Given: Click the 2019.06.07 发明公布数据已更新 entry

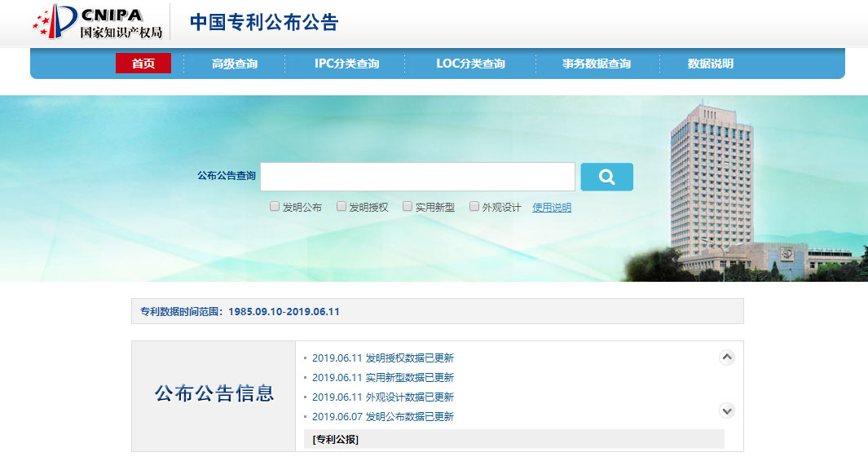Looking at the screenshot, I should pos(382,417).
